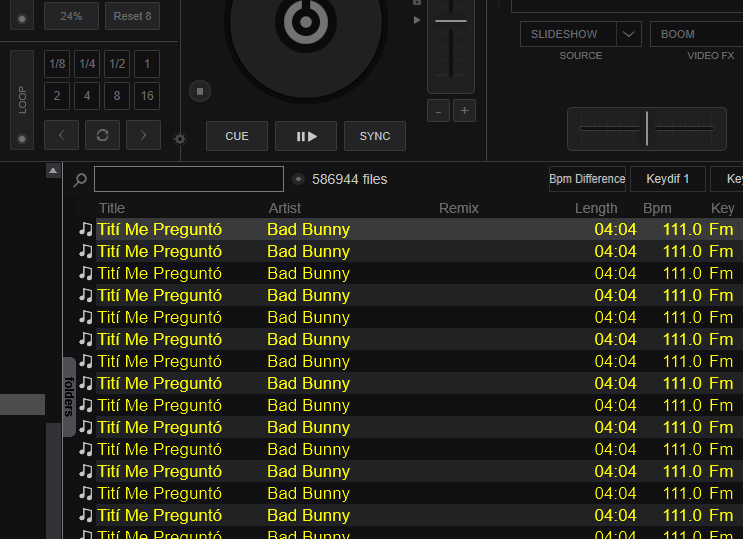Sort by the Bpm column header
The image size is (743, 539).
point(657,208)
